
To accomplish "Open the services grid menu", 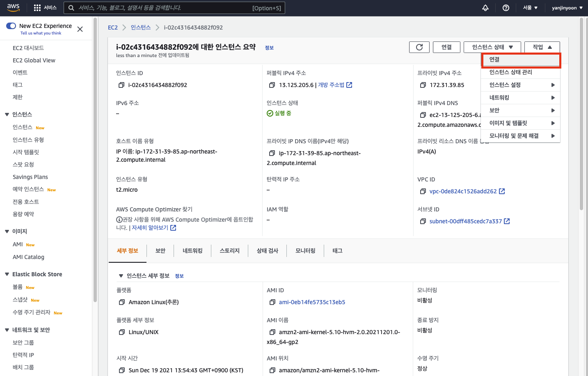I will pyautogui.click(x=37, y=8).
